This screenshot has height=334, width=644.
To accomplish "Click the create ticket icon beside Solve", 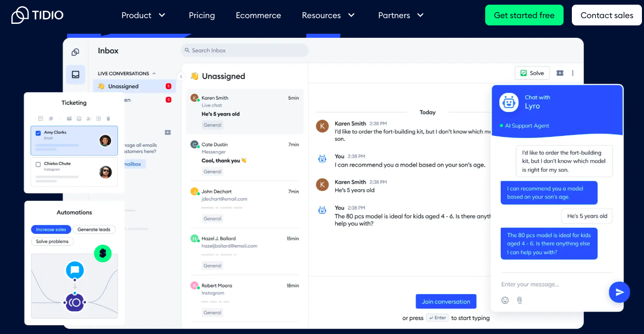I will [x=559, y=73].
